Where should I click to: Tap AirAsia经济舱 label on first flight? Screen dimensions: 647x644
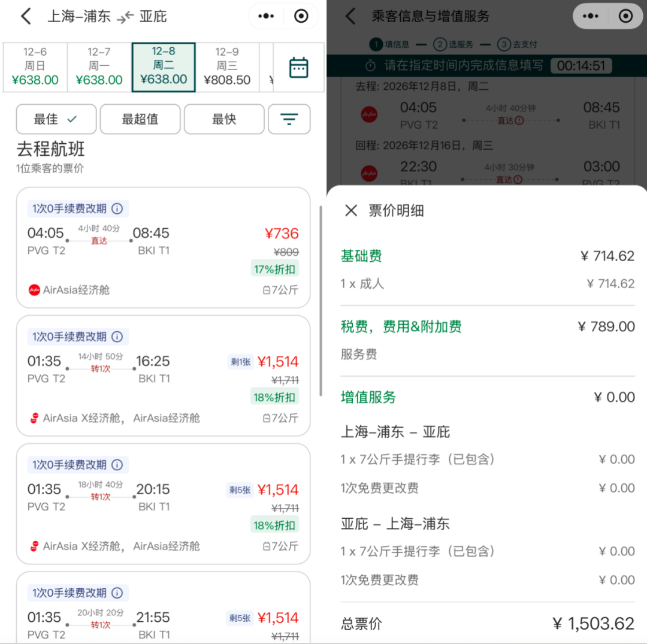point(76,290)
